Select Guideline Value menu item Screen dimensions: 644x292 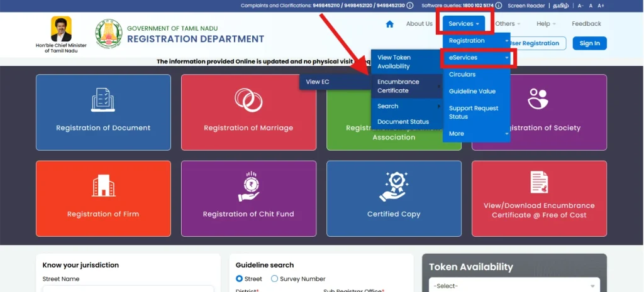coord(477,92)
